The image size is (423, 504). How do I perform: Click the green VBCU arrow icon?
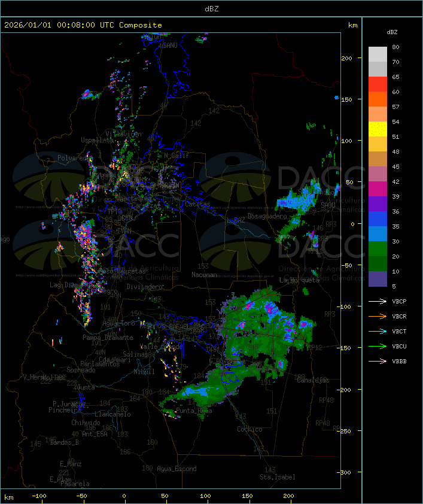tap(378, 346)
